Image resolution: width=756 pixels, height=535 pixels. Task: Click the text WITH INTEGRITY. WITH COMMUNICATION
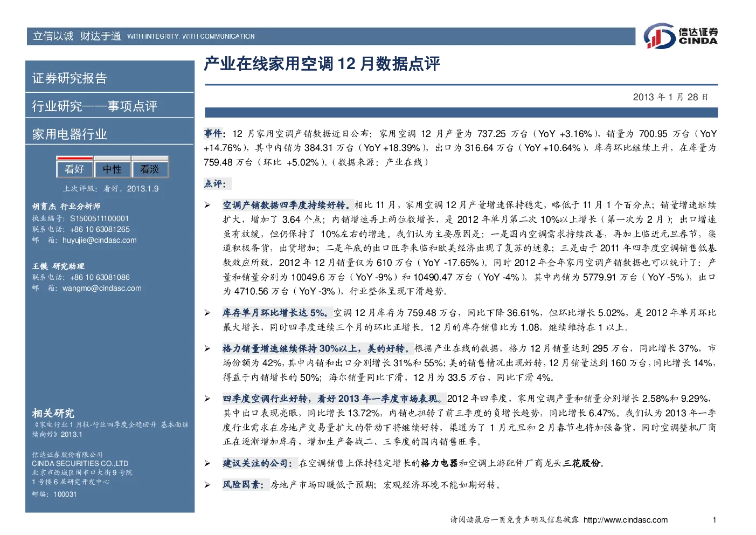click(x=191, y=37)
